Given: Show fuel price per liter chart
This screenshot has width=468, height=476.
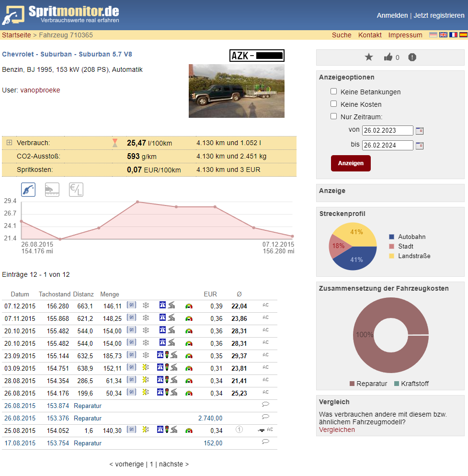Looking at the screenshot, I should click(76, 190).
